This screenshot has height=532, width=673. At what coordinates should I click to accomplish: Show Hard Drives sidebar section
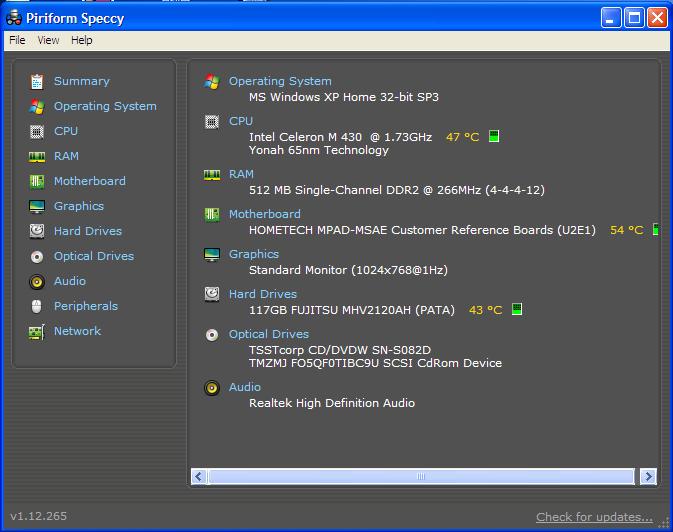point(88,231)
